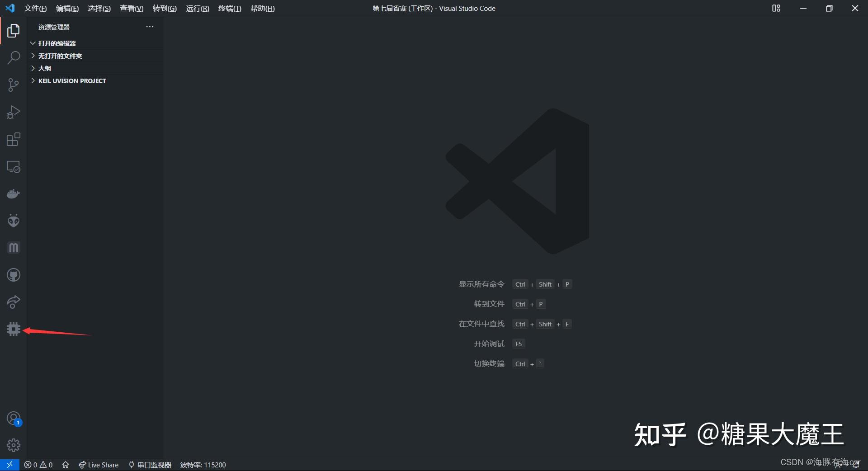This screenshot has width=868, height=471.
Task: Click the EIDE chip icon pointed by arrow
Action: tap(14, 329)
